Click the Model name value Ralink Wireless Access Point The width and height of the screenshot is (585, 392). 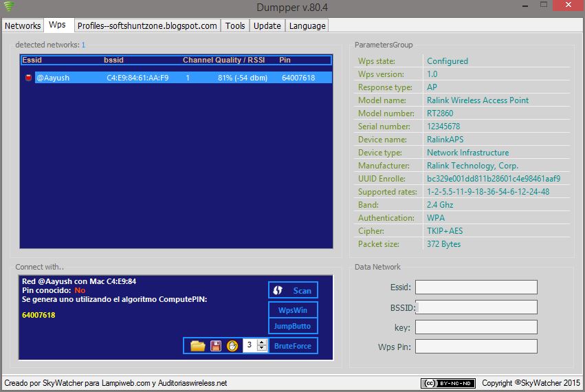(x=478, y=100)
